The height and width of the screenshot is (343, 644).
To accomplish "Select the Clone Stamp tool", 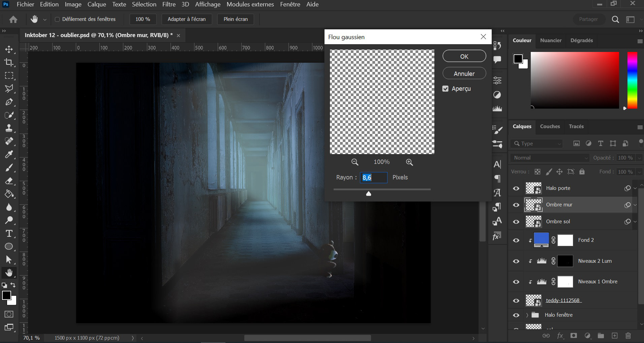I will (x=9, y=128).
